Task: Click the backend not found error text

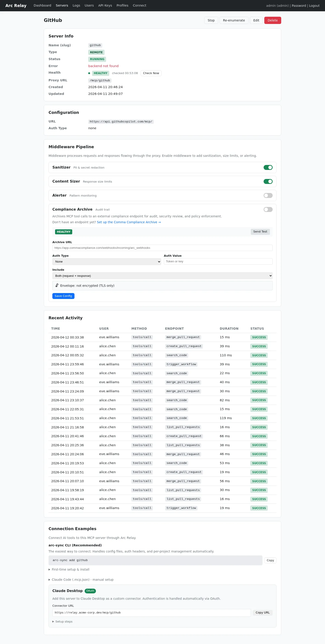Action: (x=103, y=66)
